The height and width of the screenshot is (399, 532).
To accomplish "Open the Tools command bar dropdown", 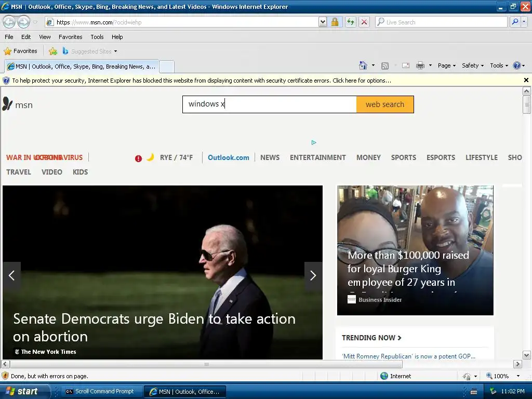I will point(499,65).
